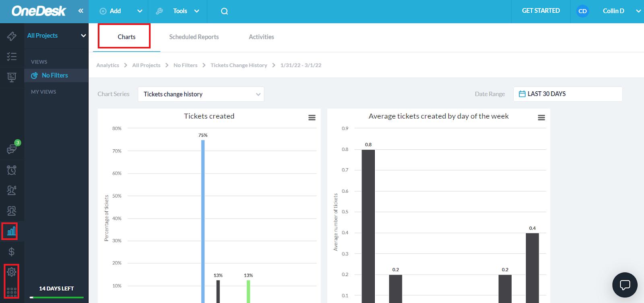Viewport: 644px width, 303px height.
Task: Click the search magnifier icon in top bar
Action: click(225, 11)
